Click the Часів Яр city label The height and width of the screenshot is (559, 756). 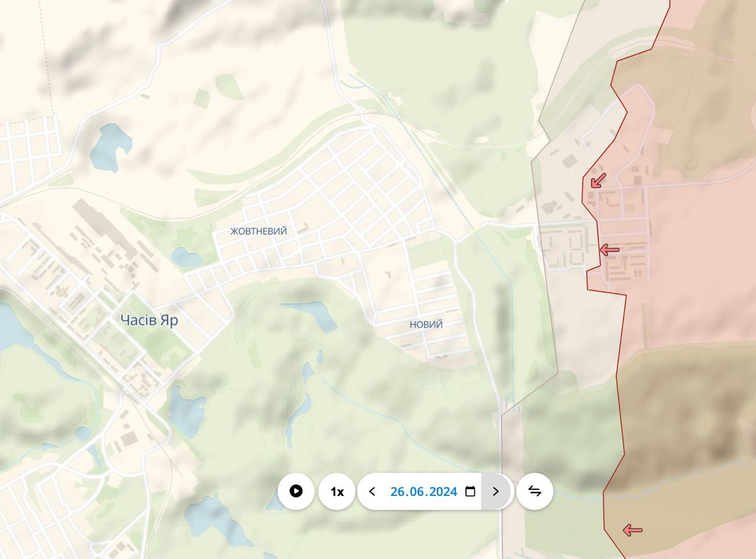click(x=149, y=320)
